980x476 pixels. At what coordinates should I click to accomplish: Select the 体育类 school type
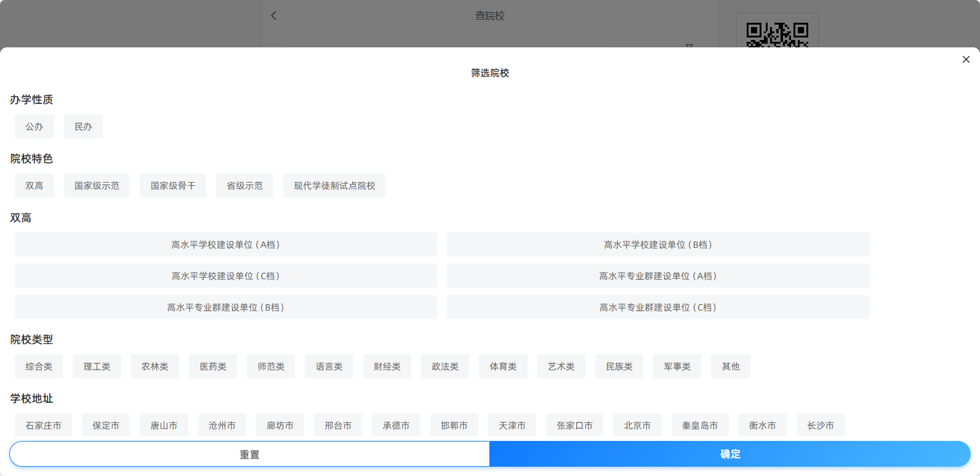tap(503, 367)
